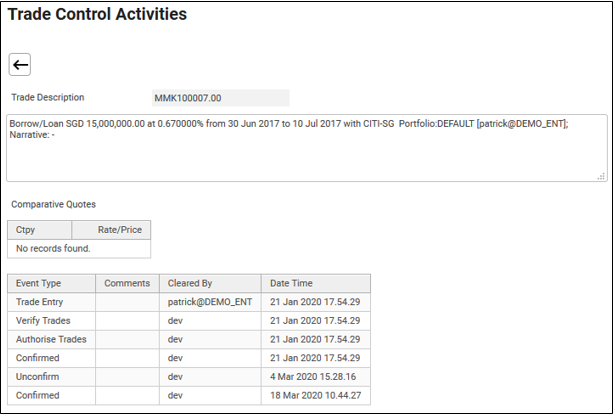Viewport: 615px width, 416px height.
Task: Click the 18 Mar 2020 10.44.27 date cell
Action: [316, 395]
